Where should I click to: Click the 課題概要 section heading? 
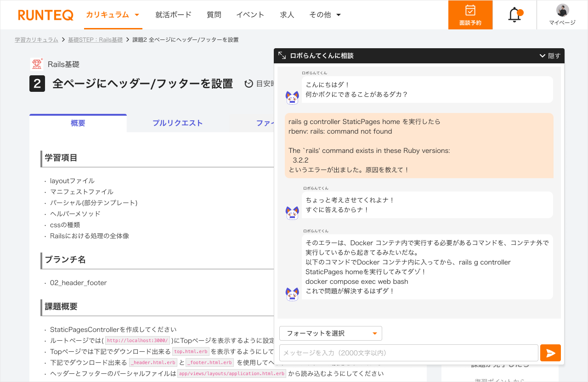click(x=61, y=307)
